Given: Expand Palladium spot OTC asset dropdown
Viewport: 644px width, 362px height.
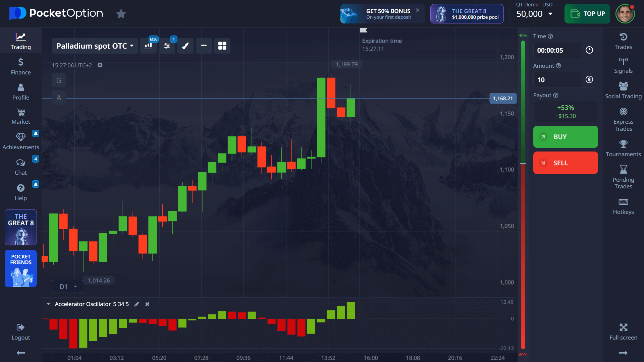Looking at the screenshot, I should pyautogui.click(x=95, y=46).
